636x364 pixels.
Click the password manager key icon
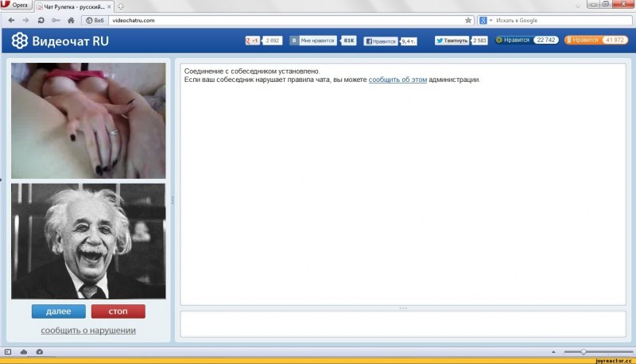56,21
